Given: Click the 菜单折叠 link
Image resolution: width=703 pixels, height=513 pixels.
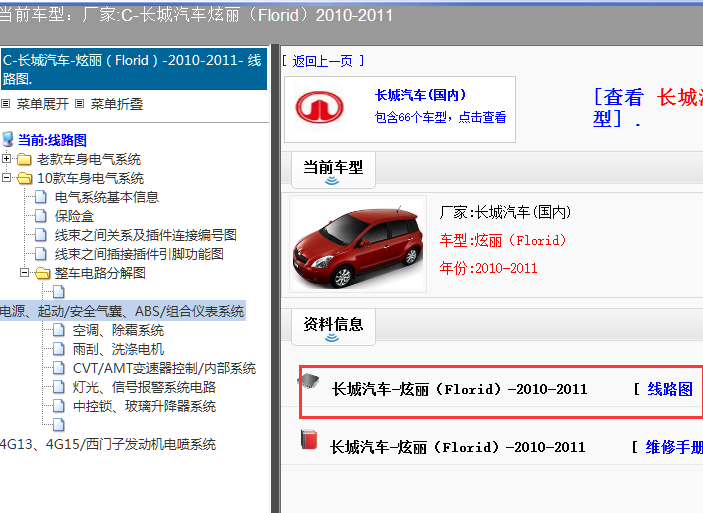Looking at the screenshot, I should click(x=117, y=104).
